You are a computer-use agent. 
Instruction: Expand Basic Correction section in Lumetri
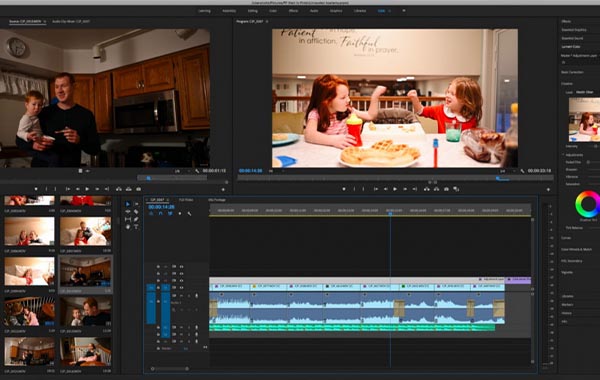tap(572, 72)
